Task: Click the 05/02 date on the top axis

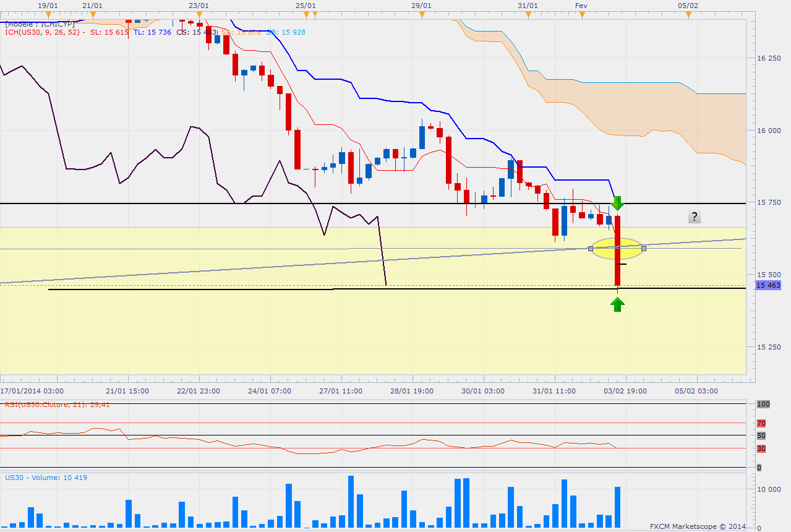Action: [x=688, y=5]
